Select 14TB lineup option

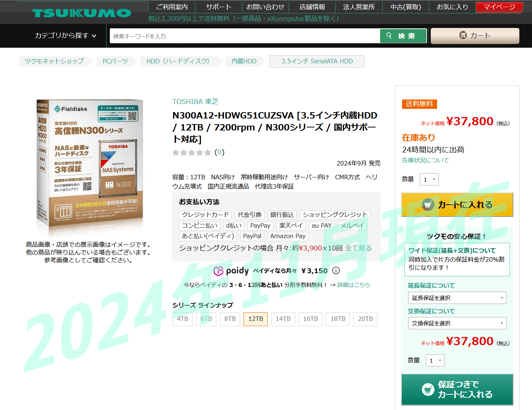[x=283, y=319]
